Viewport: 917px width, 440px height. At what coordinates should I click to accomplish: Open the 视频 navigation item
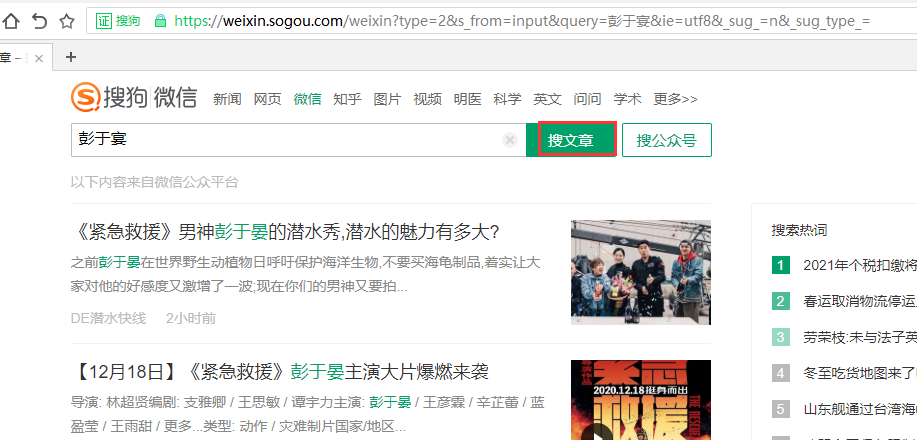(x=428, y=99)
